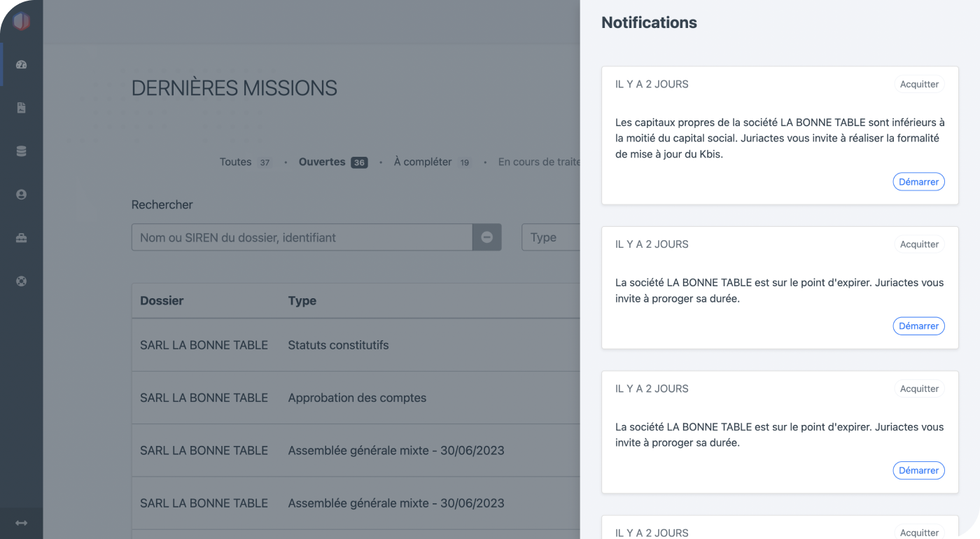Click the dossier search input field

pos(302,237)
